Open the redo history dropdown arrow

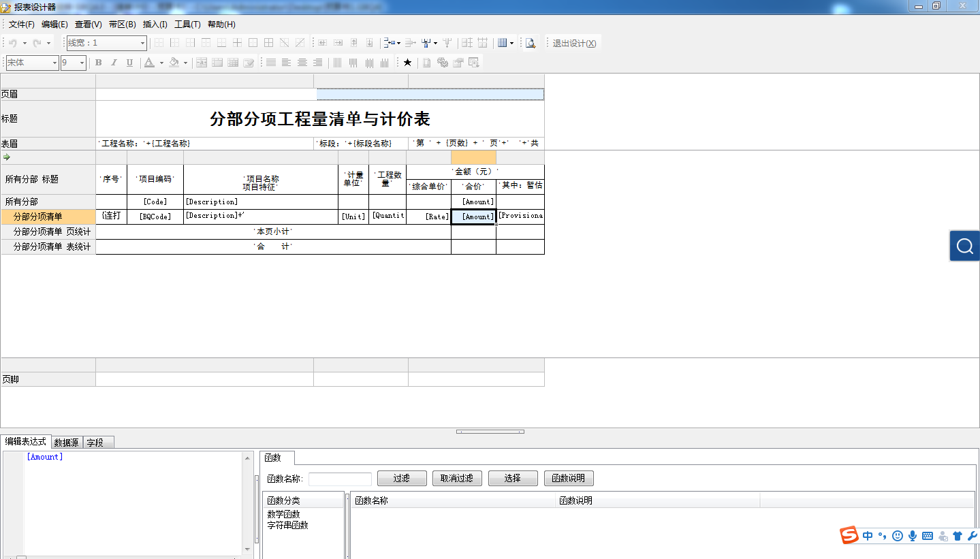point(48,43)
